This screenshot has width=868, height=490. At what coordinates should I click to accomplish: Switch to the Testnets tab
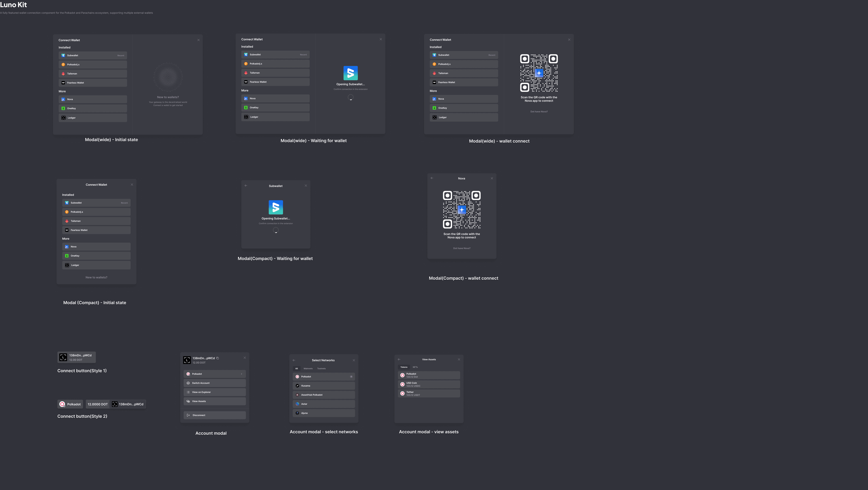coord(321,368)
